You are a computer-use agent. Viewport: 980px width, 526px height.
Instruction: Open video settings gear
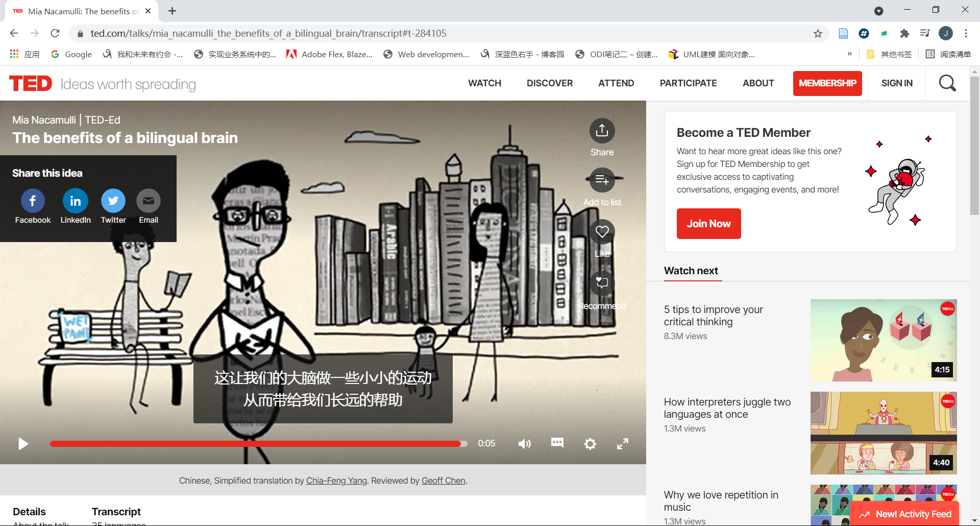coord(590,444)
